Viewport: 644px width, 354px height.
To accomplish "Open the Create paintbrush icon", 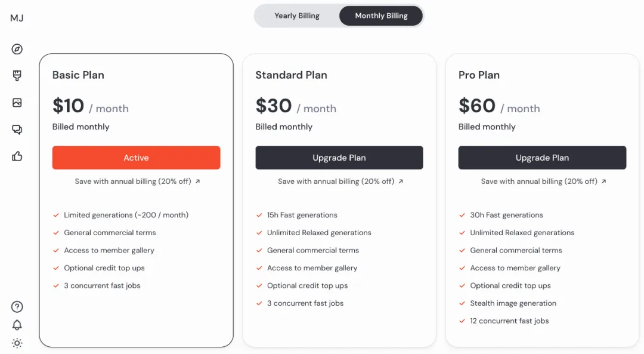I will [17, 76].
